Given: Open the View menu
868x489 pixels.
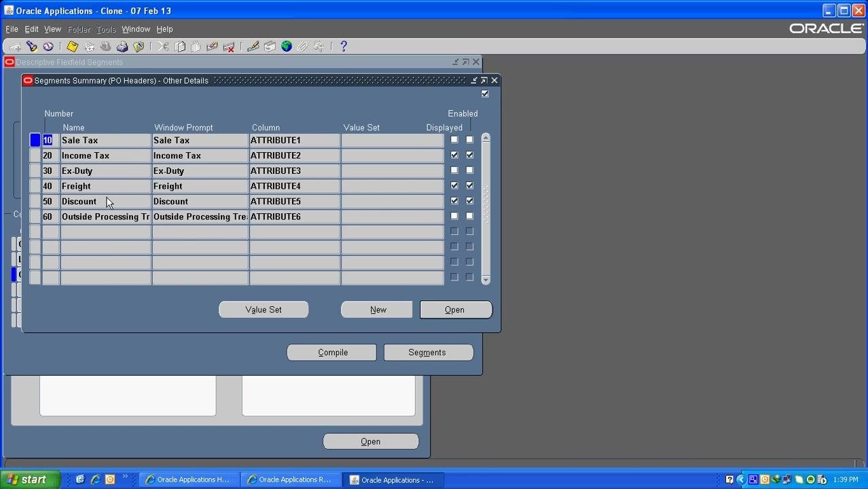Looking at the screenshot, I should 52,29.
